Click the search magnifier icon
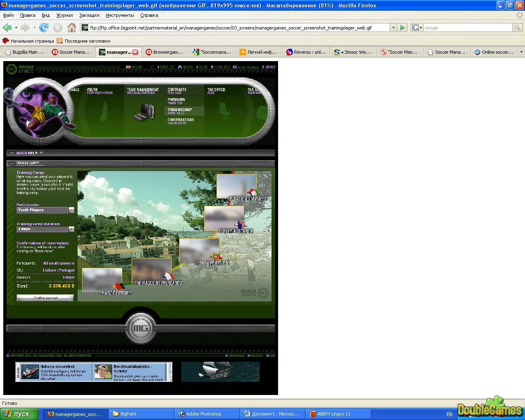This screenshot has height=420, width=525. (x=518, y=27)
